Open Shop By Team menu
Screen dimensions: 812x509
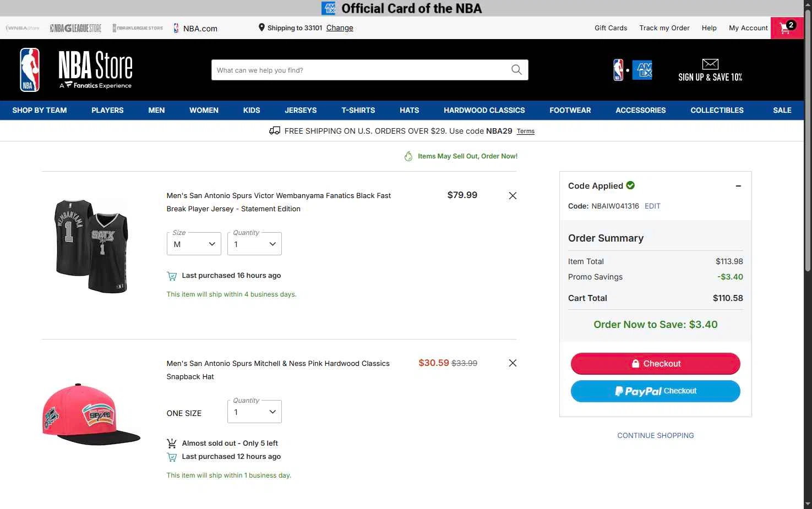pyautogui.click(x=40, y=110)
